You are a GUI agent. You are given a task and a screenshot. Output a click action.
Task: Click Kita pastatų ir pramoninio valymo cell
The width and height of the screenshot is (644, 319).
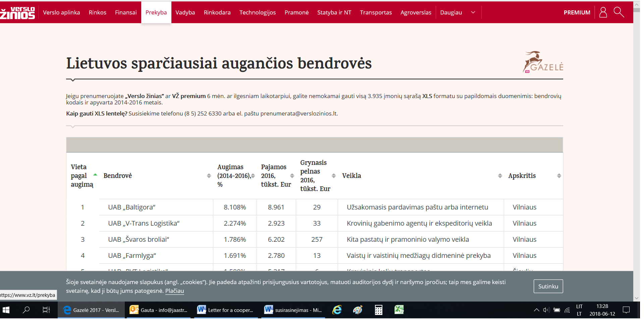point(421,239)
